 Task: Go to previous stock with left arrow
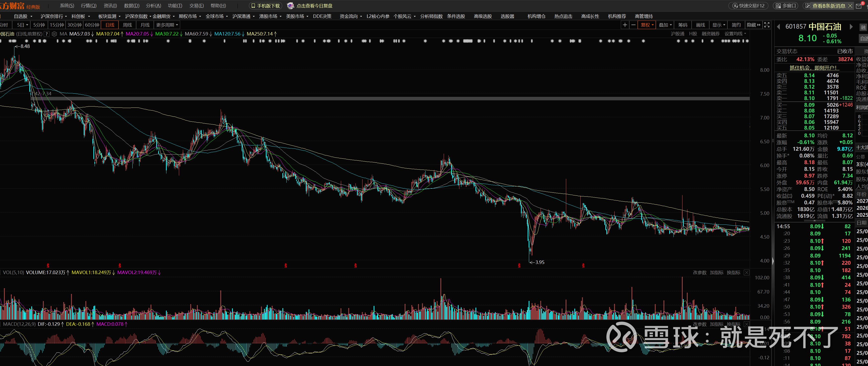click(x=778, y=27)
